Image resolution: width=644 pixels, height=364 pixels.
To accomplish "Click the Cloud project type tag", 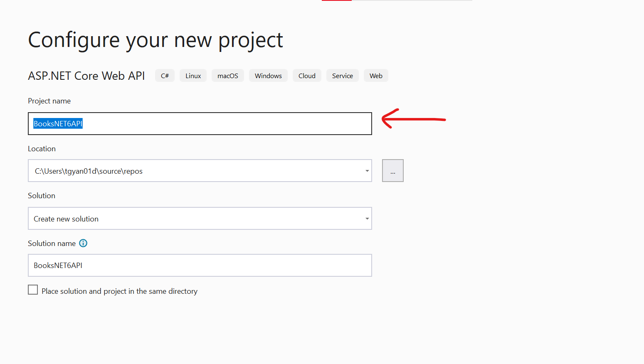I will (307, 75).
